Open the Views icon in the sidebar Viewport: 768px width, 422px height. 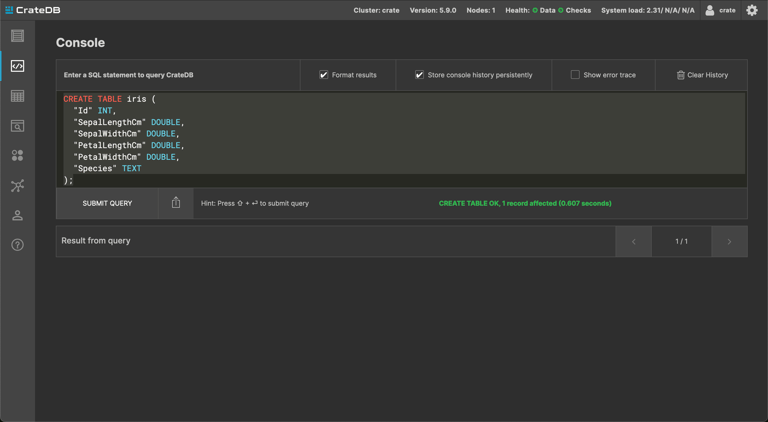[x=18, y=126]
